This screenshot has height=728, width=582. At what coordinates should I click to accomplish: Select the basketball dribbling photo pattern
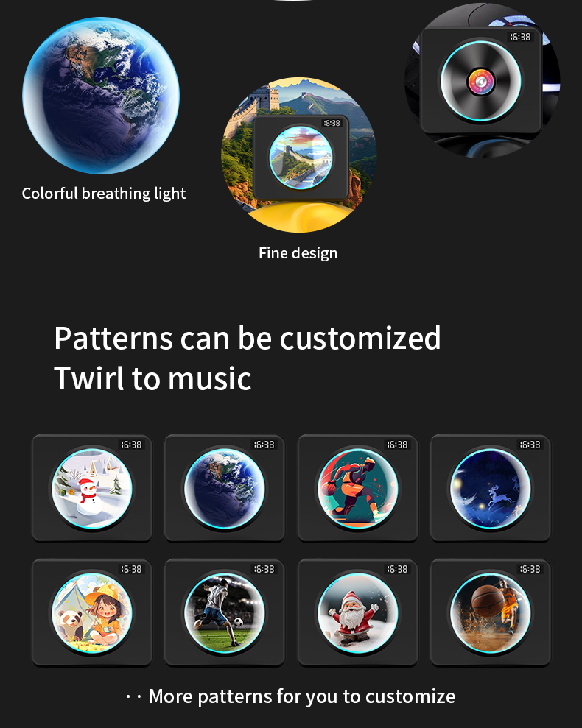coord(491,612)
